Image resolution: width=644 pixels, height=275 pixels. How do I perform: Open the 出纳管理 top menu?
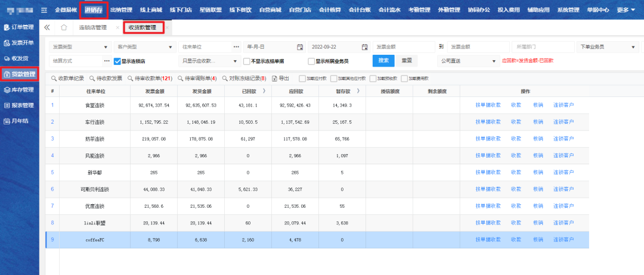point(121,10)
